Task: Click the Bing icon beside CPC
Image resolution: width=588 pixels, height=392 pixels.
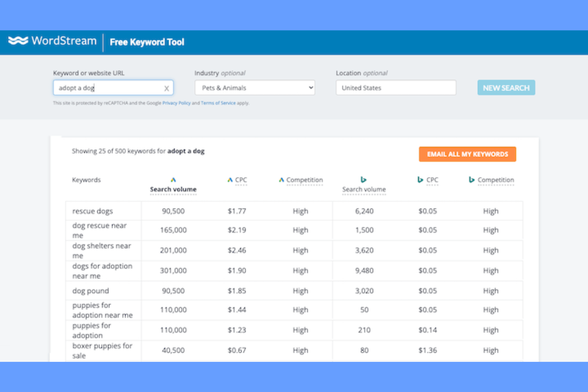Action: pos(420,180)
